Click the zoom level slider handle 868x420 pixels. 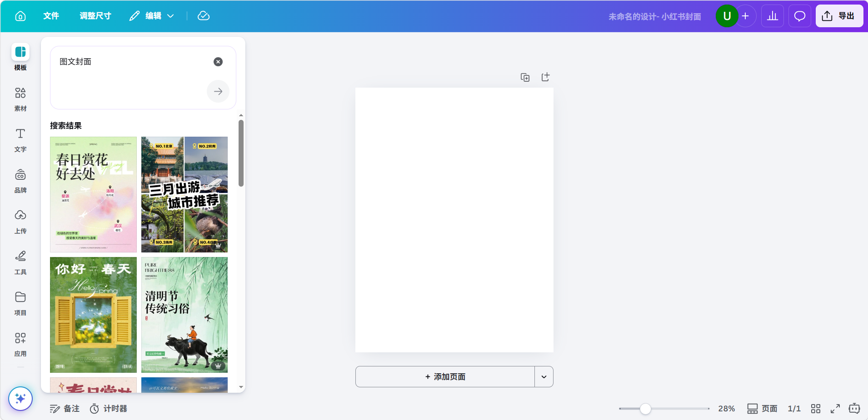coord(645,409)
